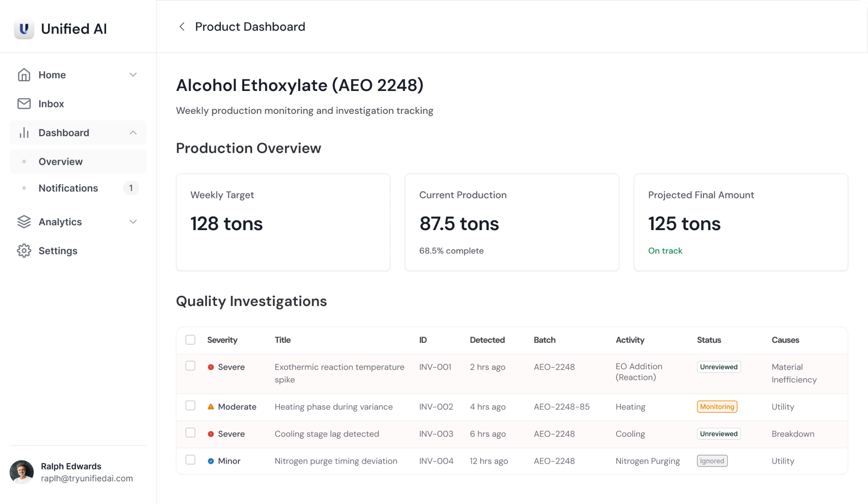868x504 pixels.
Task: Click the back arrow next to Product Dashboard
Action: coord(182,26)
